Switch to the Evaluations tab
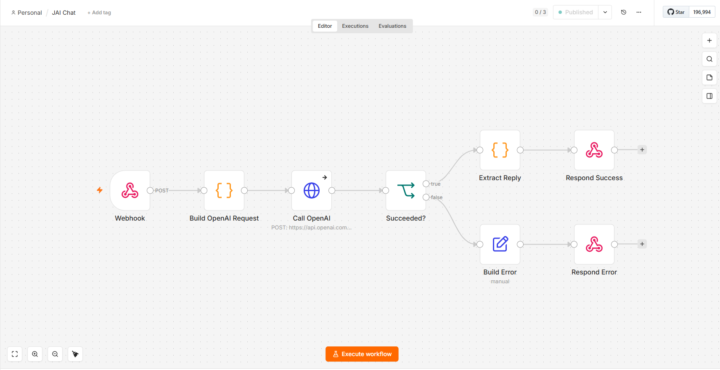Image resolution: width=720 pixels, height=370 pixels. point(392,26)
